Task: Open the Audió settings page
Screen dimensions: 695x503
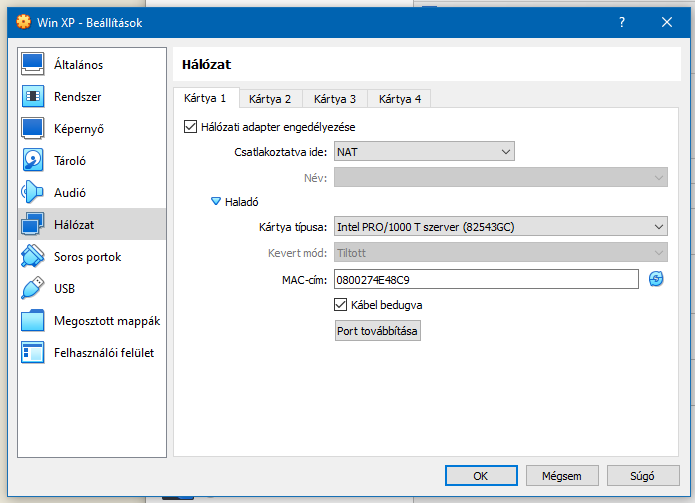Action: 70,193
